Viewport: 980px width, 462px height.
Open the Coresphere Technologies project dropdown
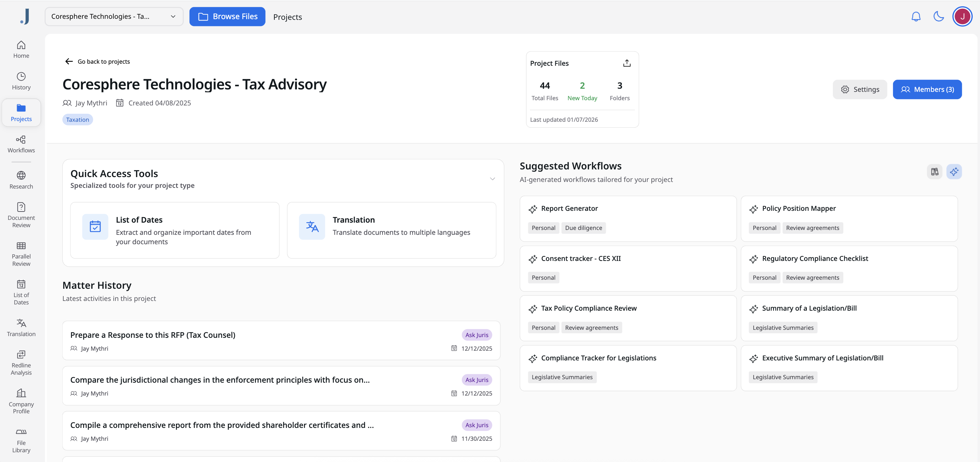point(114,16)
